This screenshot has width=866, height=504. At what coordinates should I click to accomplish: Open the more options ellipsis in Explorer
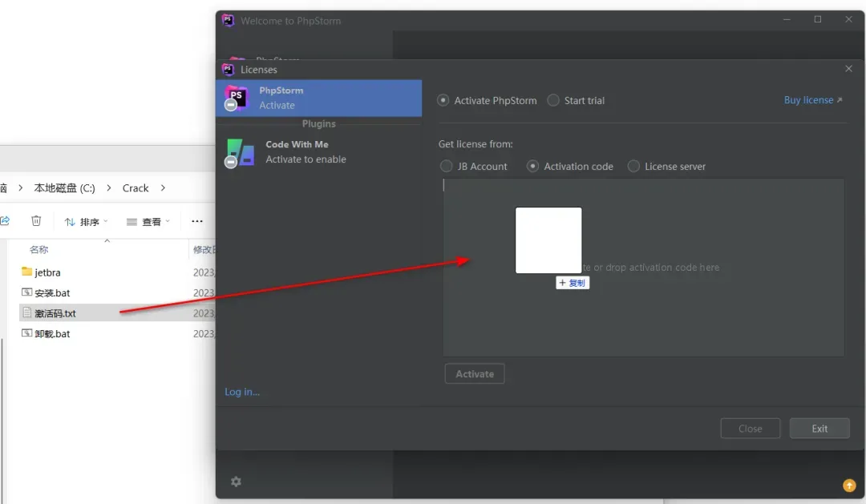pos(196,221)
